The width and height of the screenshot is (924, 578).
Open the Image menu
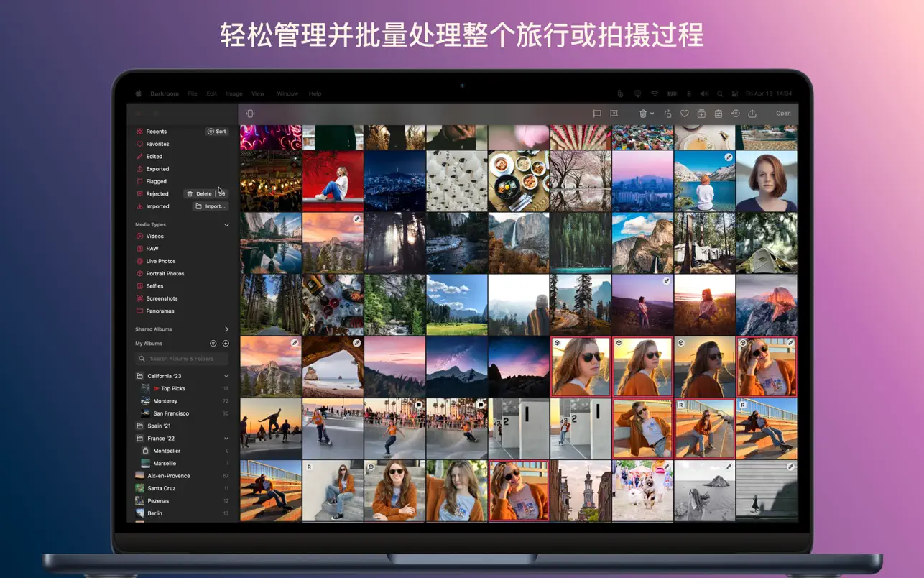(x=234, y=93)
